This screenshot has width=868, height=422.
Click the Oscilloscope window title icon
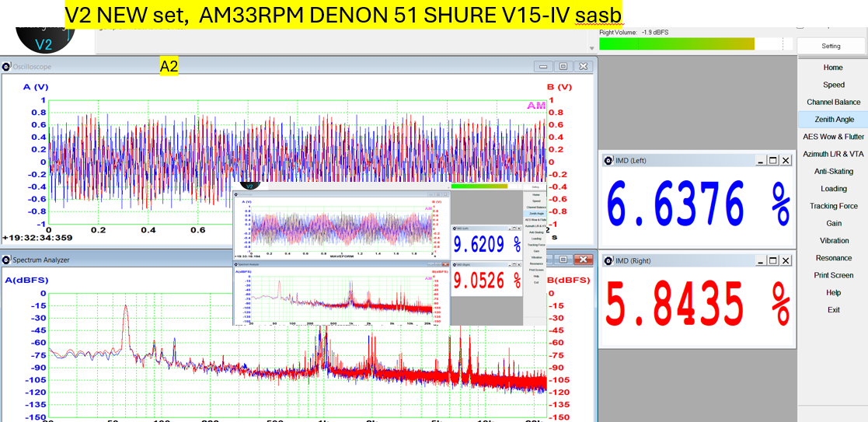tap(6, 67)
